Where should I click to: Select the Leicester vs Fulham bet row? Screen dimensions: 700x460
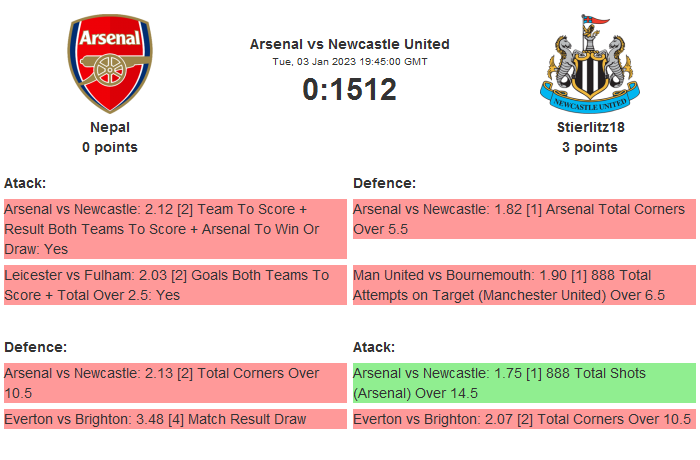[174, 285]
